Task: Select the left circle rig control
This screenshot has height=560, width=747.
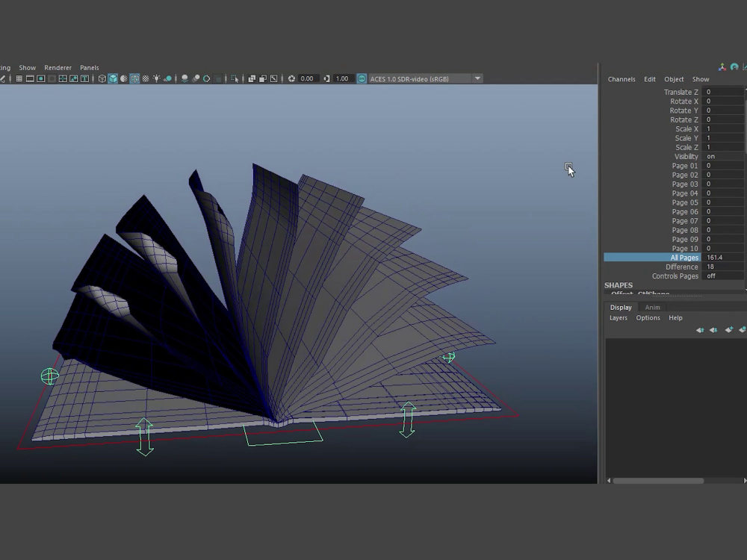Action: click(49, 376)
